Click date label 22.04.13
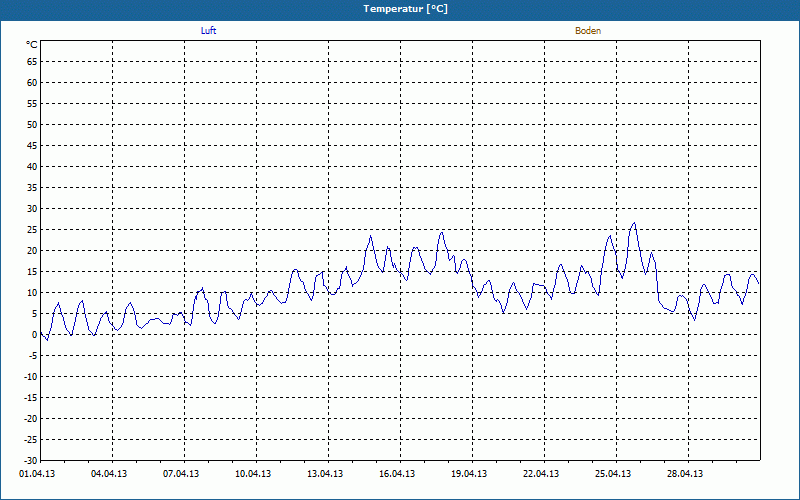Screen dimensions: 800x500 [x=541, y=474]
